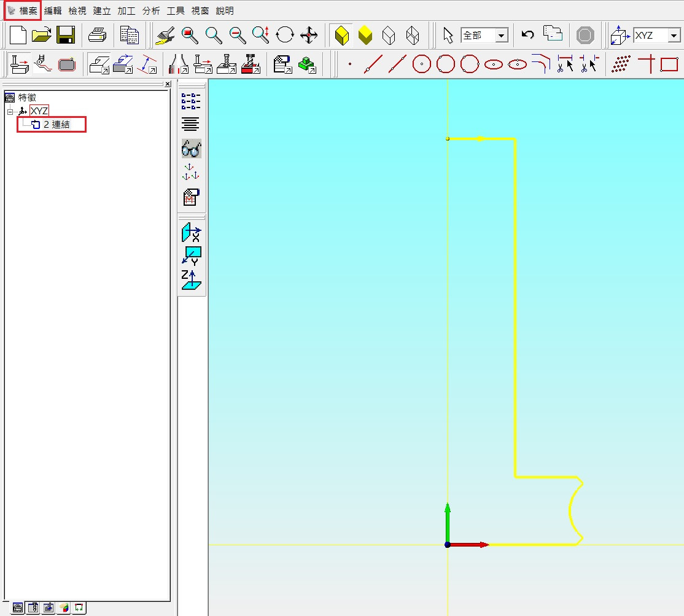The height and width of the screenshot is (616, 684).
Task: Select the rectangle drawing tool
Action: click(669, 64)
